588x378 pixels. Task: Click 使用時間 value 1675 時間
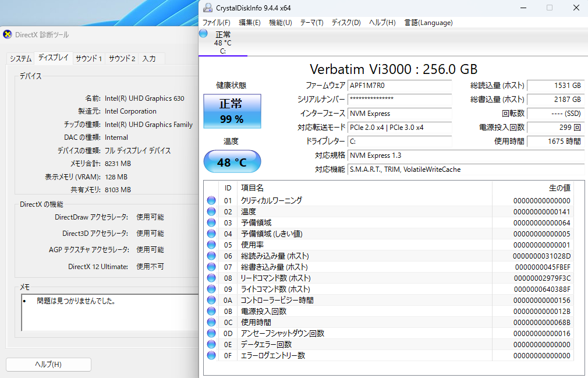(556, 142)
